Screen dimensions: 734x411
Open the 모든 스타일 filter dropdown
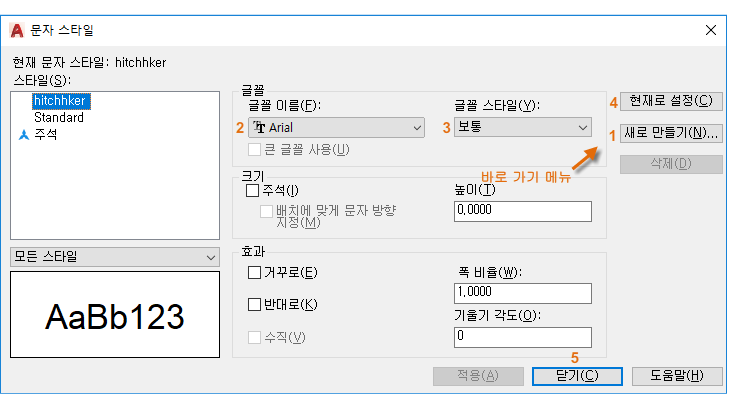pos(114,257)
